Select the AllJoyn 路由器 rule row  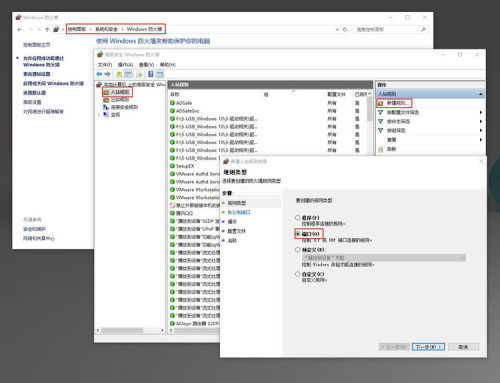tap(195, 323)
